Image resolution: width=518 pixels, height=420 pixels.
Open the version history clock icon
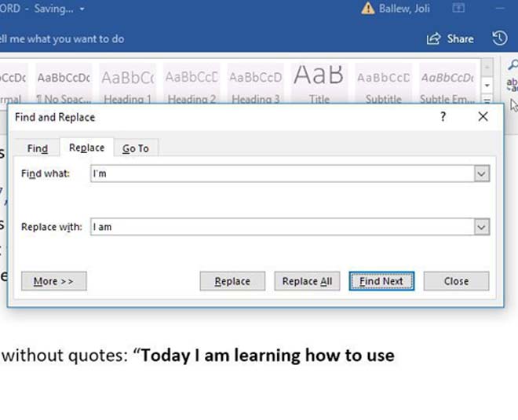pyautogui.click(x=499, y=38)
